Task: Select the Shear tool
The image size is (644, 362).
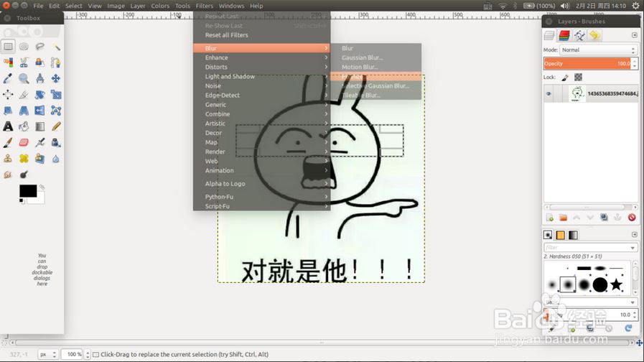Action: (x=8, y=111)
